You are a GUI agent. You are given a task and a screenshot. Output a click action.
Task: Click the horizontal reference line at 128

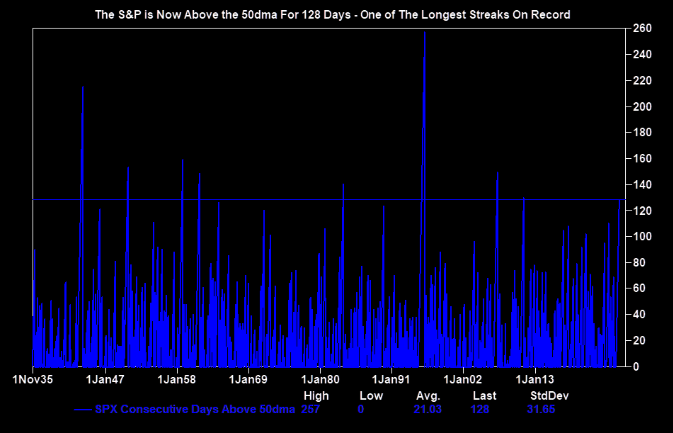pyautogui.click(x=300, y=200)
